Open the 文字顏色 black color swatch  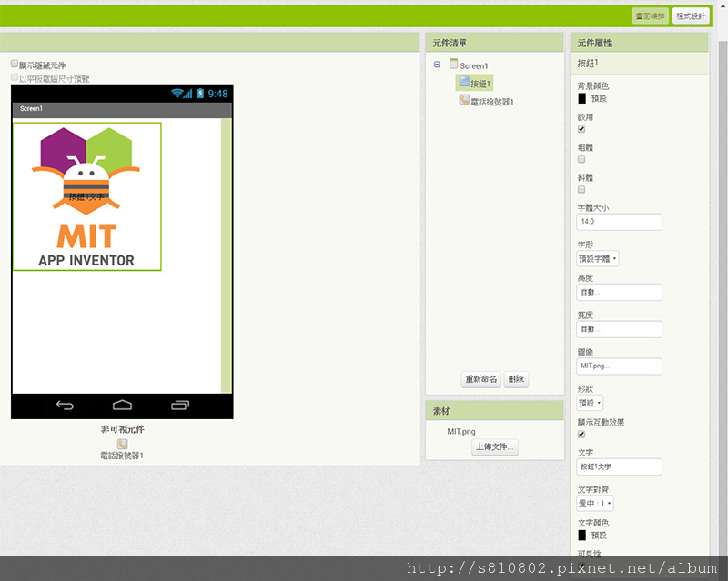(x=581, y=535)
